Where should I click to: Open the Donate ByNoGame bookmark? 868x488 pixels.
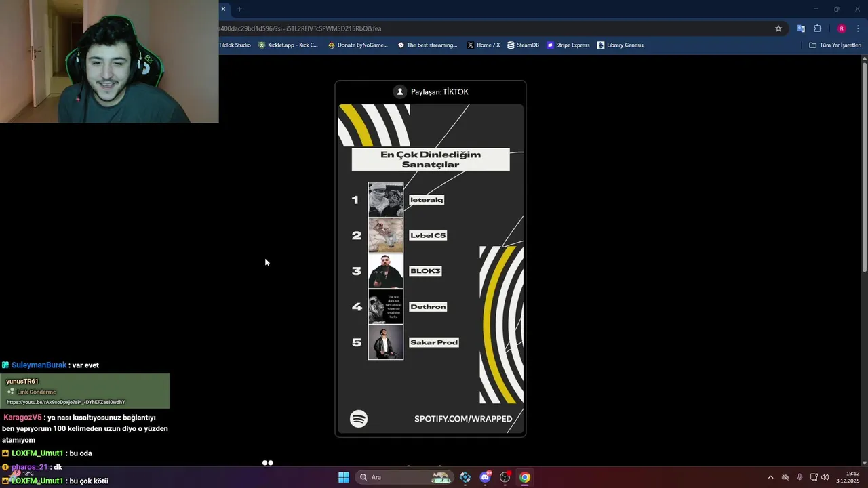pyautogui.click(x=357, y=45)
